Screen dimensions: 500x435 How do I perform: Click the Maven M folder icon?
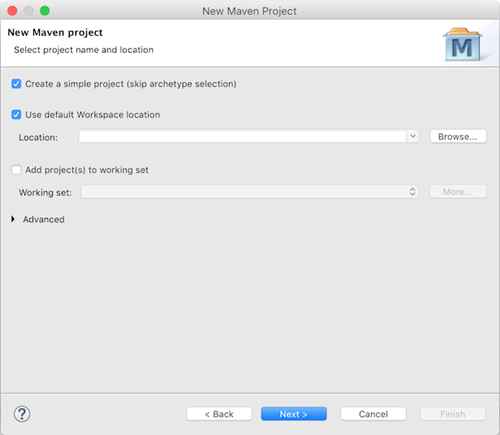click(462, 45)
